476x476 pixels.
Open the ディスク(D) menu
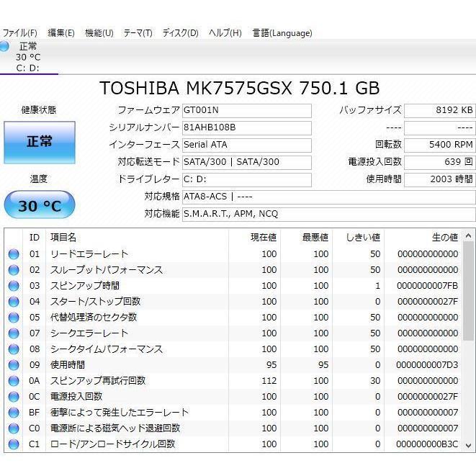coord(180,33)
